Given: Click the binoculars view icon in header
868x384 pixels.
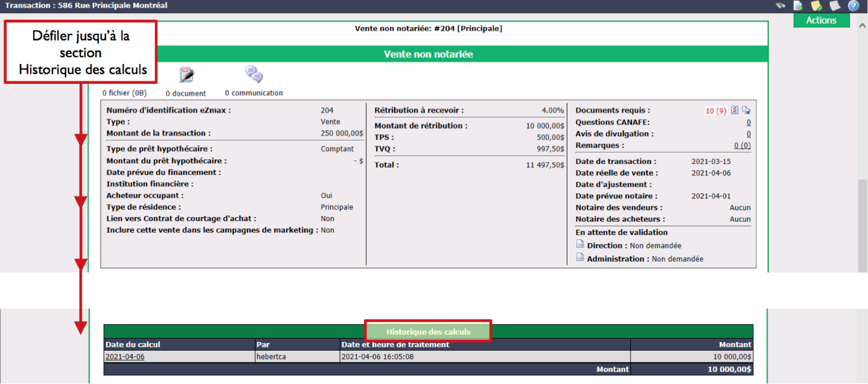Looking at the screenshot, I should (x=780, y=6).
